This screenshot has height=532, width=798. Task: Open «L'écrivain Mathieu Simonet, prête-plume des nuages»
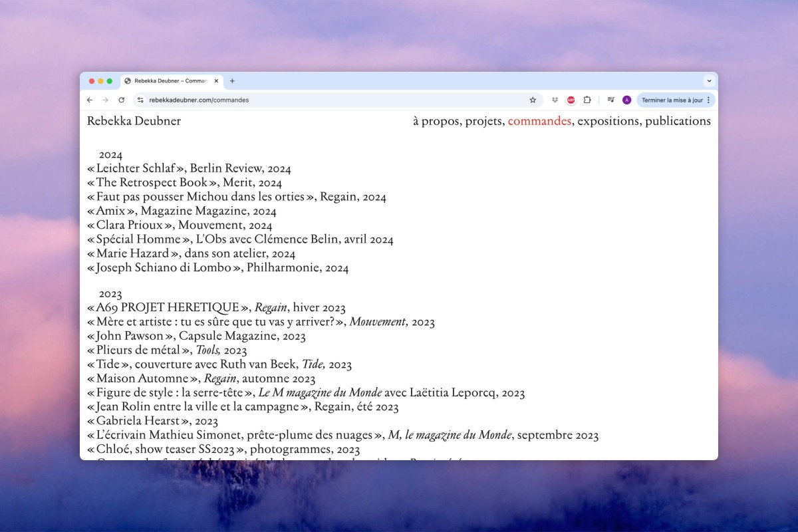coord(342,436)
